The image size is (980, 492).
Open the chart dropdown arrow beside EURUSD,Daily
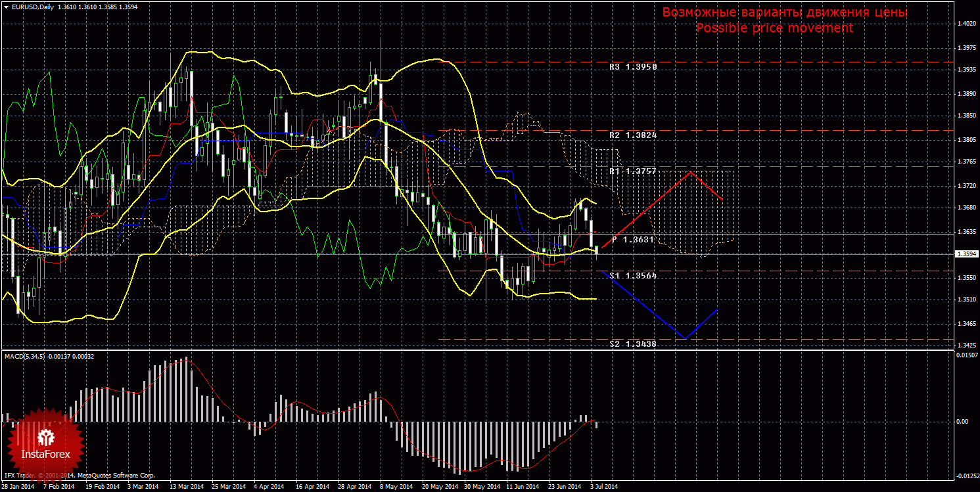point(6,7)
